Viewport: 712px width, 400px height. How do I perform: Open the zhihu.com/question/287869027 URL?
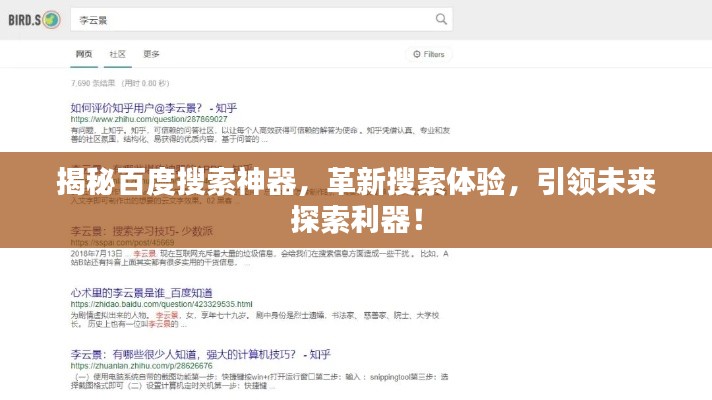149,119
